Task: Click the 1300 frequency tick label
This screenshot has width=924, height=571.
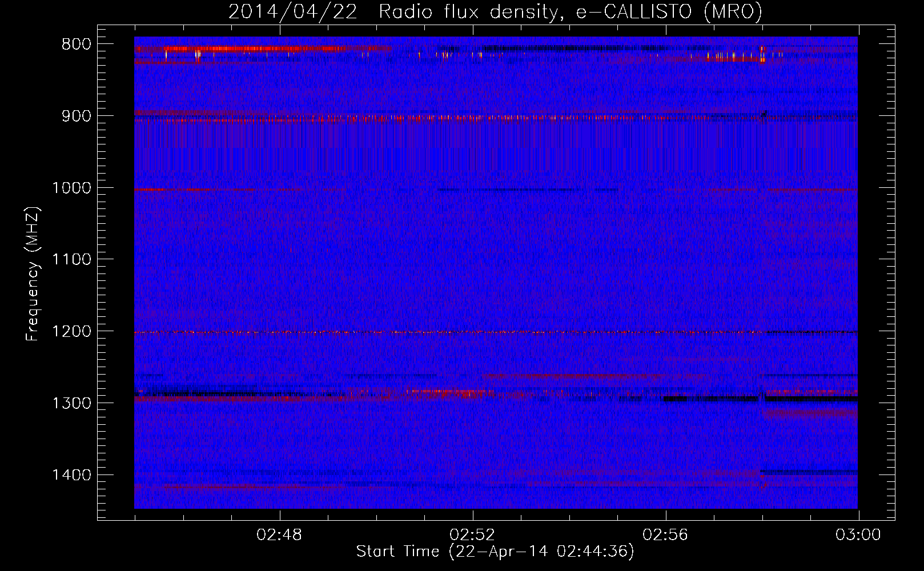Action: pyautogui.click(x=71, y=403)
